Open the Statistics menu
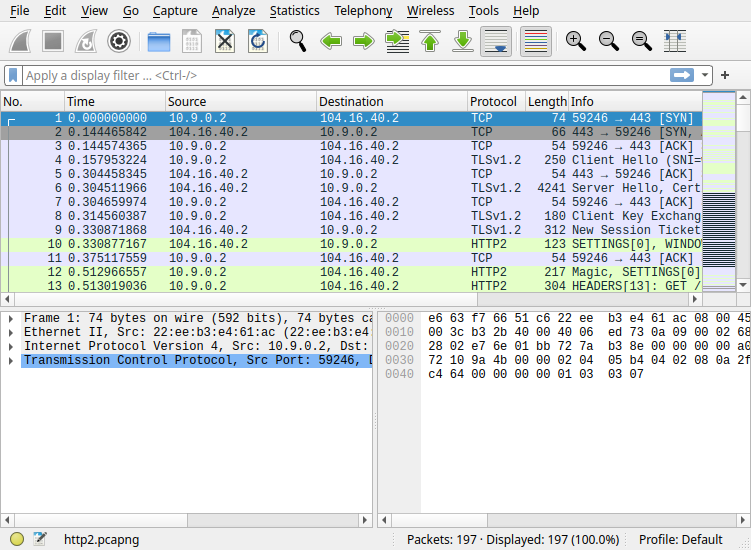The image size is (751, 550). pyautogui.click(x=295, y=11)
